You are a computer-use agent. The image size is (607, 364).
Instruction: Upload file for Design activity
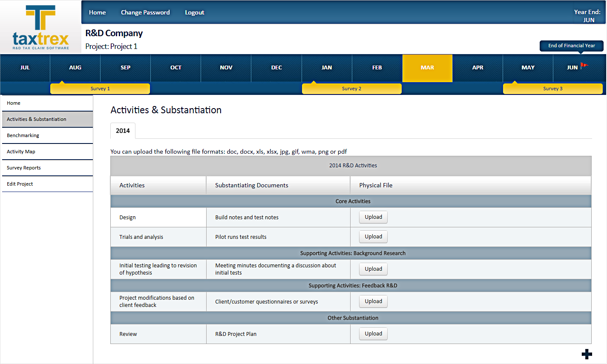(373, 217)
